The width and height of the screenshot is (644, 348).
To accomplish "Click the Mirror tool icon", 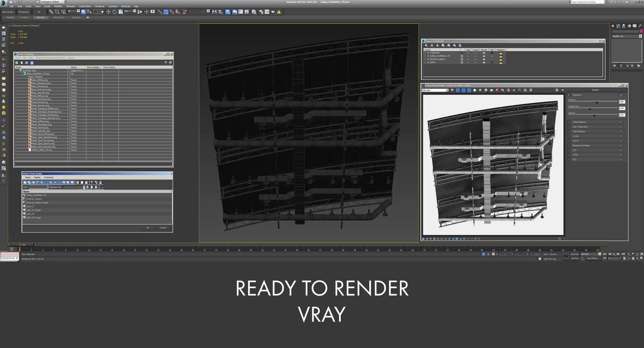I will (214, 12).
